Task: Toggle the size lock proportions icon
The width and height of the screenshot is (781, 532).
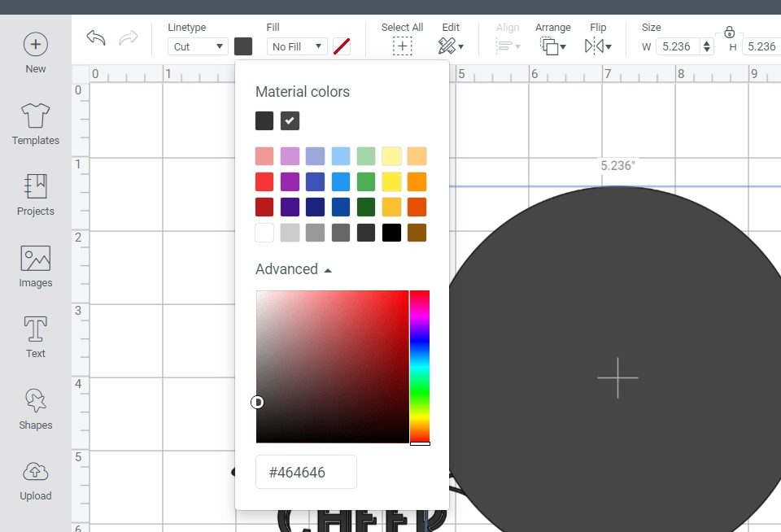Action: tap(729, 33)
